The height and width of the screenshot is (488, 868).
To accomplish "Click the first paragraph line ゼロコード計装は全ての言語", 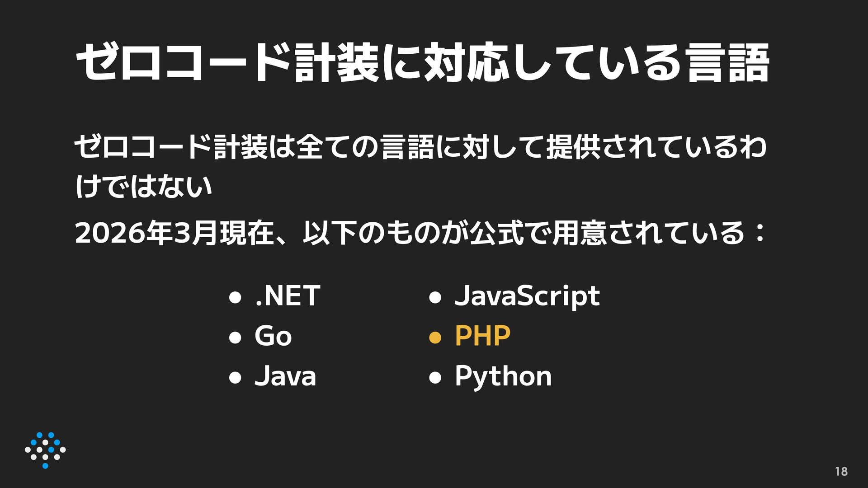I will click(x=420, y=147).
